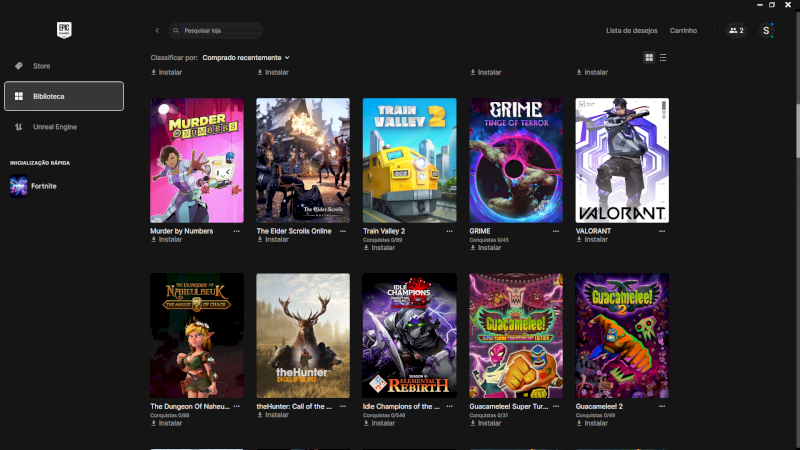The image size is (800, 450).
Task: Install theHunter Call of the Wild
Action: pyautogui.click(x=273, y=415)
